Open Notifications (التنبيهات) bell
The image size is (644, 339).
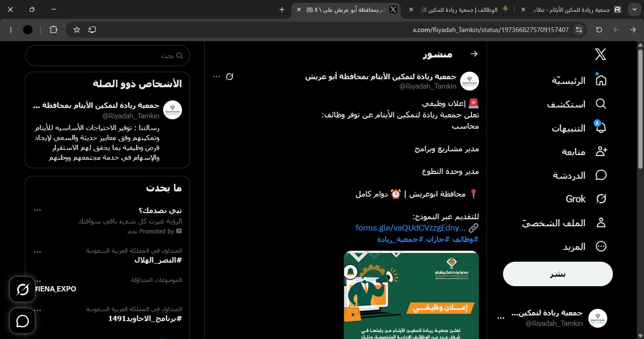pyautogui.click(x=579, y=128)
